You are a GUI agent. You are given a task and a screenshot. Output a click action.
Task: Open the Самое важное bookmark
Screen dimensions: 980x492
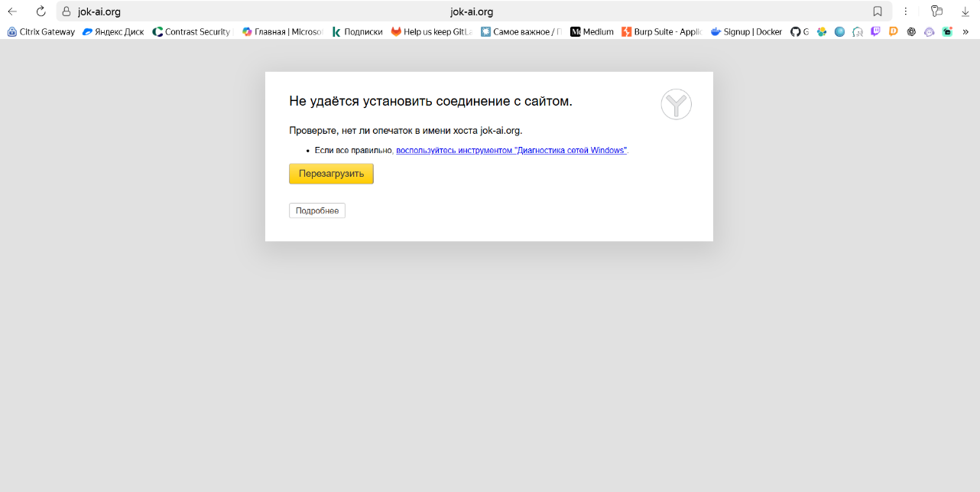(521, 32)
